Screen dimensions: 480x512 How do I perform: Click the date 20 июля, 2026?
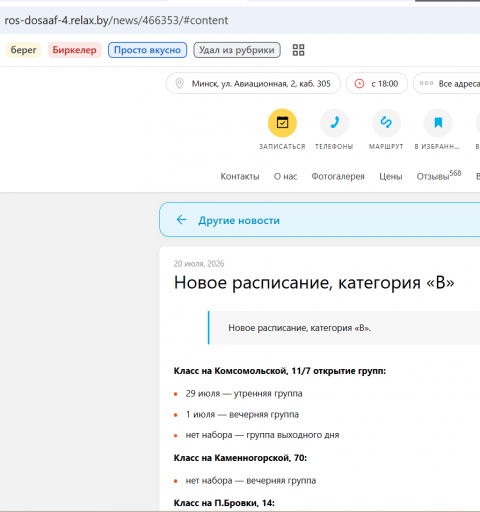199,264
